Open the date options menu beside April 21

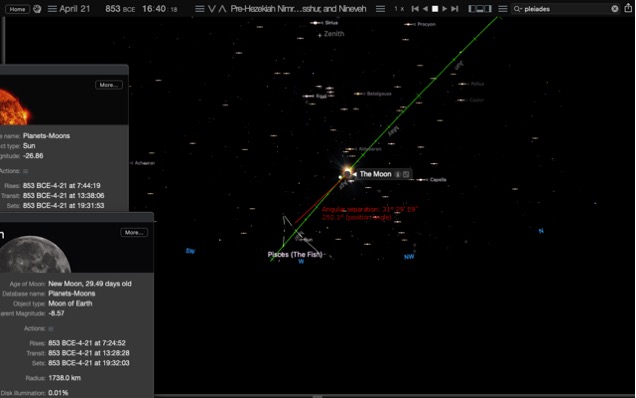[52, 9]
